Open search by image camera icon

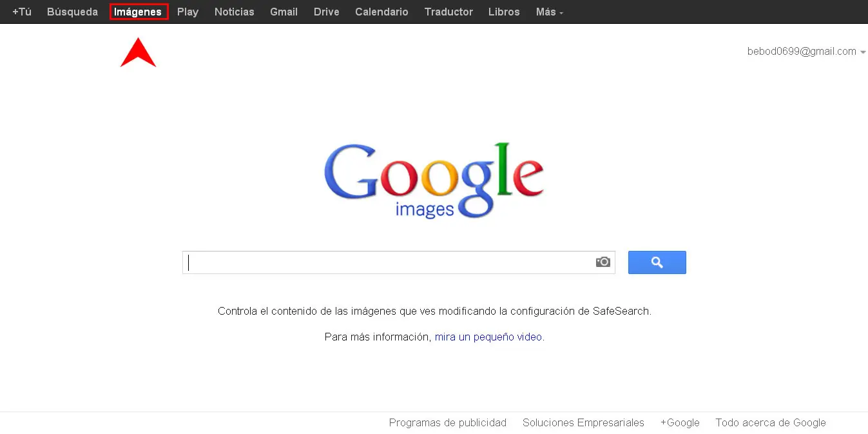tap(603, 262)
